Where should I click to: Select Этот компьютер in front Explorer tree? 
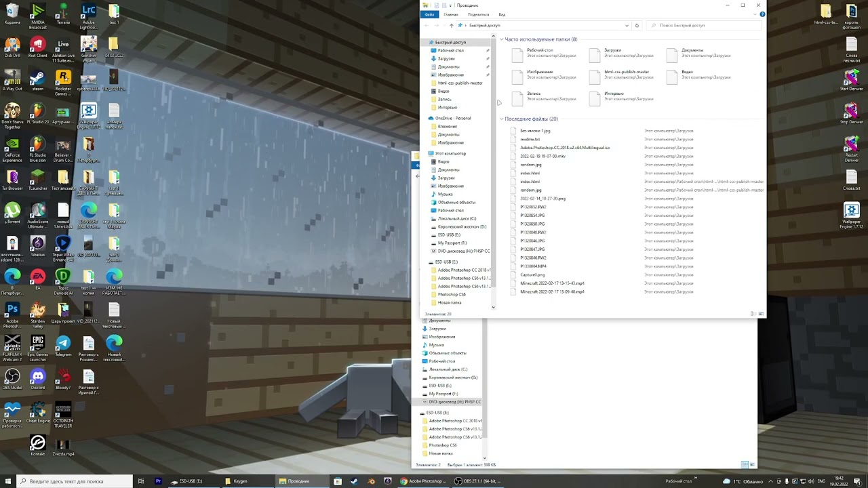click(x=450, y=153)
